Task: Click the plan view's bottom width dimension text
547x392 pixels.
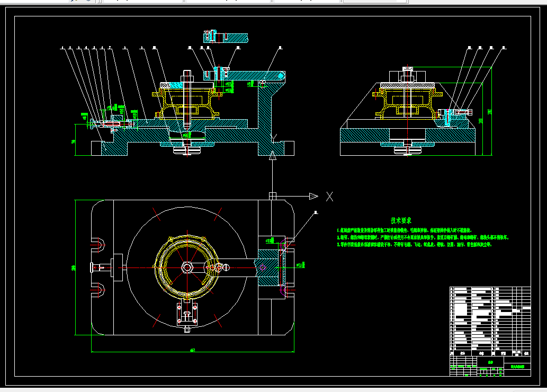Action: (193, 350)
